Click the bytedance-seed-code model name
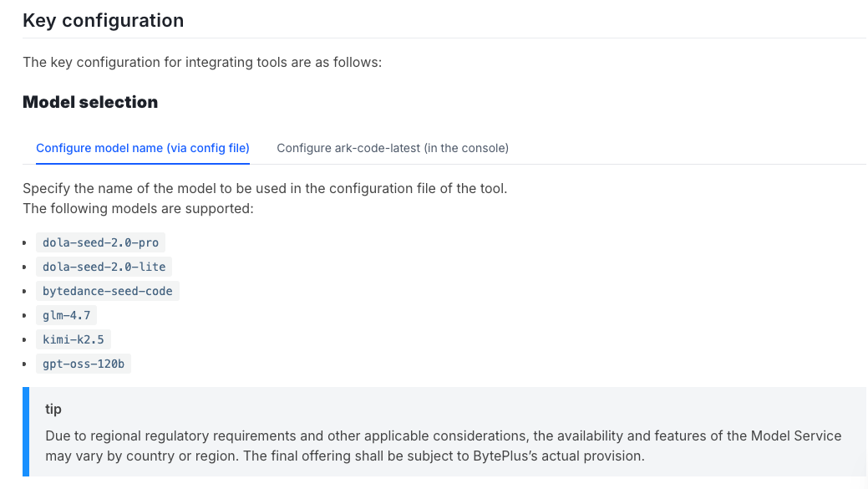The width and height of the screenshot is (868, 489). (108, 291)
